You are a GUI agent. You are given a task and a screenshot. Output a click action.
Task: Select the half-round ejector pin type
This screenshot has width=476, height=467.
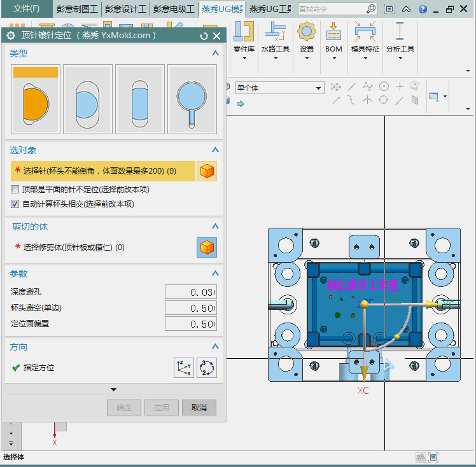tap(36, 99)
